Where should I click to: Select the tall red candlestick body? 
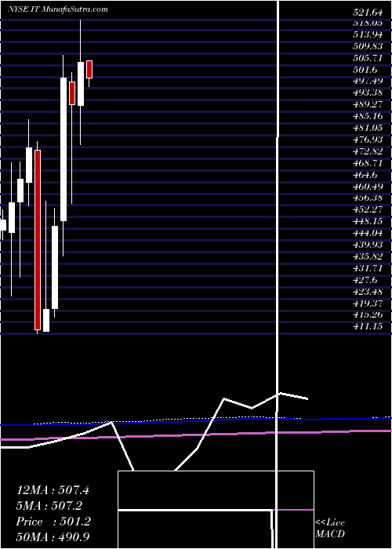point(38,240)
